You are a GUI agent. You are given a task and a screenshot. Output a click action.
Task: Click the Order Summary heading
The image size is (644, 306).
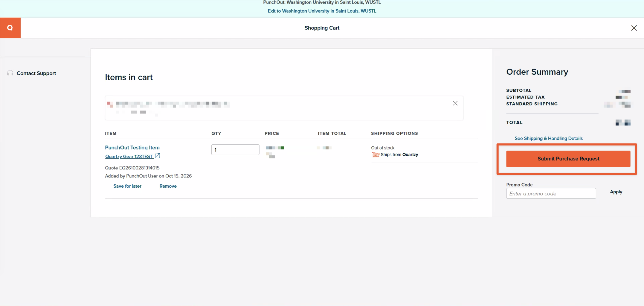537,72
